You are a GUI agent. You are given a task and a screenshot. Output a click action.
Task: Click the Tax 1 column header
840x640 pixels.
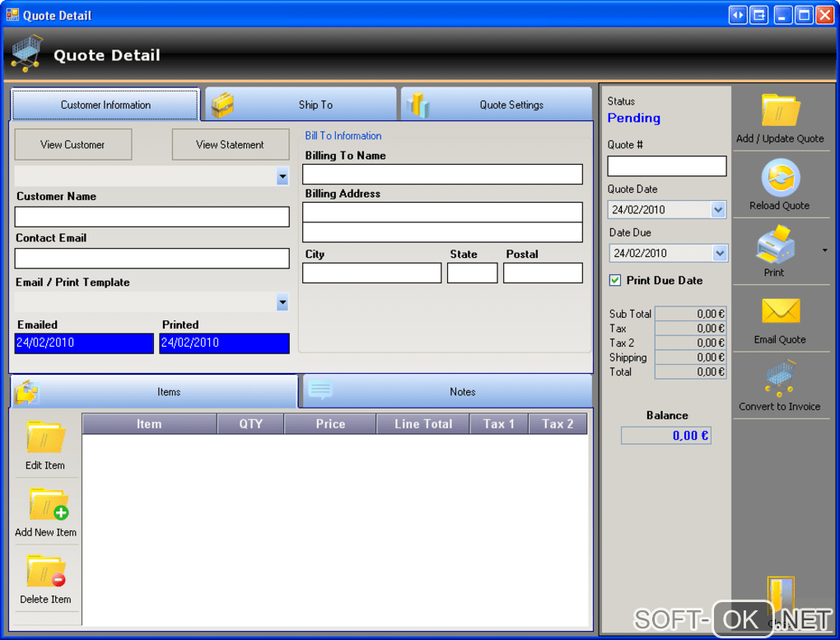coord(499,424)
